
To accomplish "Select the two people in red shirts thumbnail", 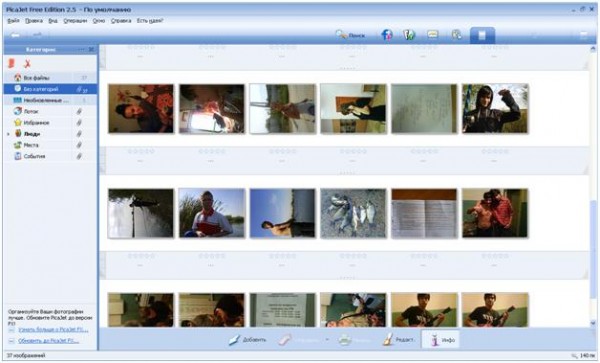I will pos(495,213).
